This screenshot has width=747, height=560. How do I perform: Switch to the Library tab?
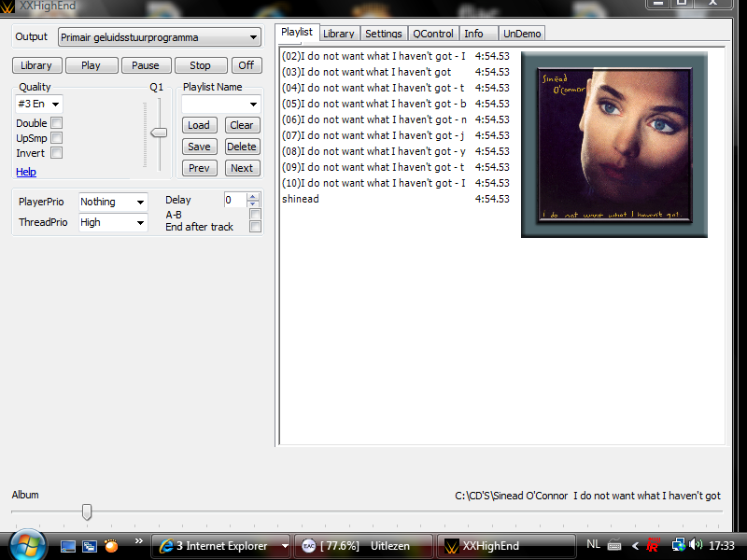pos(339,34)
